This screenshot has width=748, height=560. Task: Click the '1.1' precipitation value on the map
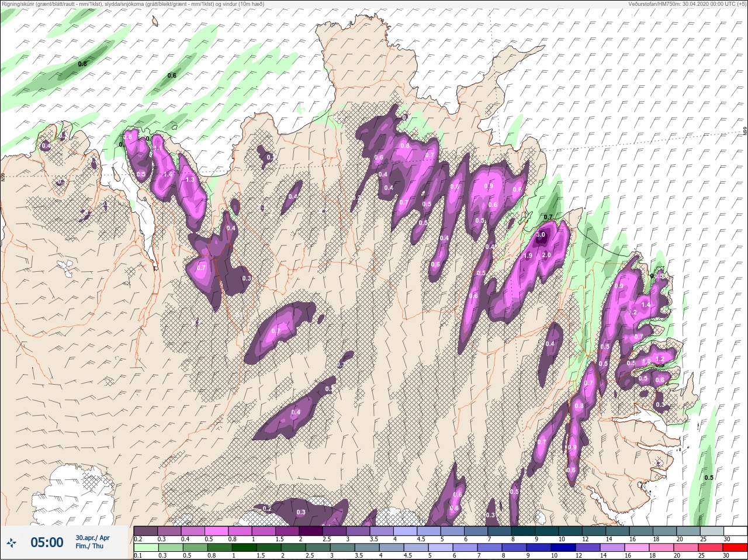pyautogui.click(x=158, y=148)
